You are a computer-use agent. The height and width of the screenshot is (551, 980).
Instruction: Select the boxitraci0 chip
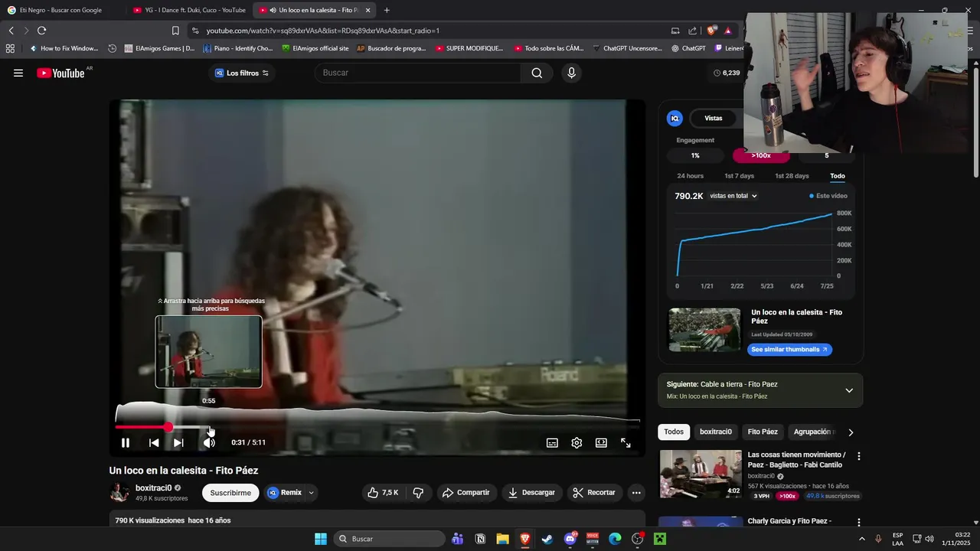tap(716, 432)
